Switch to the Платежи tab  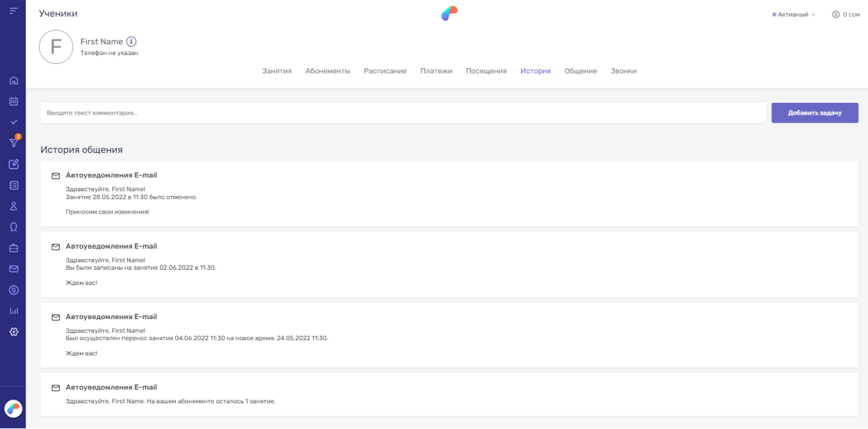[436, 71]
